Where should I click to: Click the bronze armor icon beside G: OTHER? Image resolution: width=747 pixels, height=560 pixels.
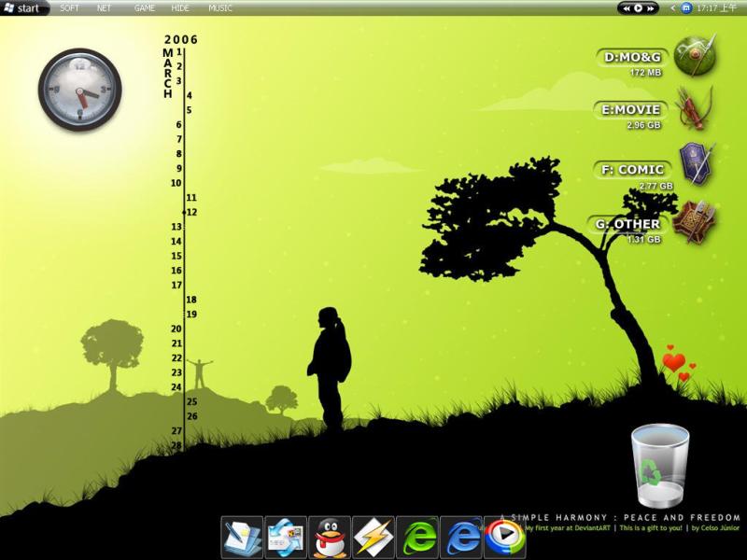click(x=695, y=222)
